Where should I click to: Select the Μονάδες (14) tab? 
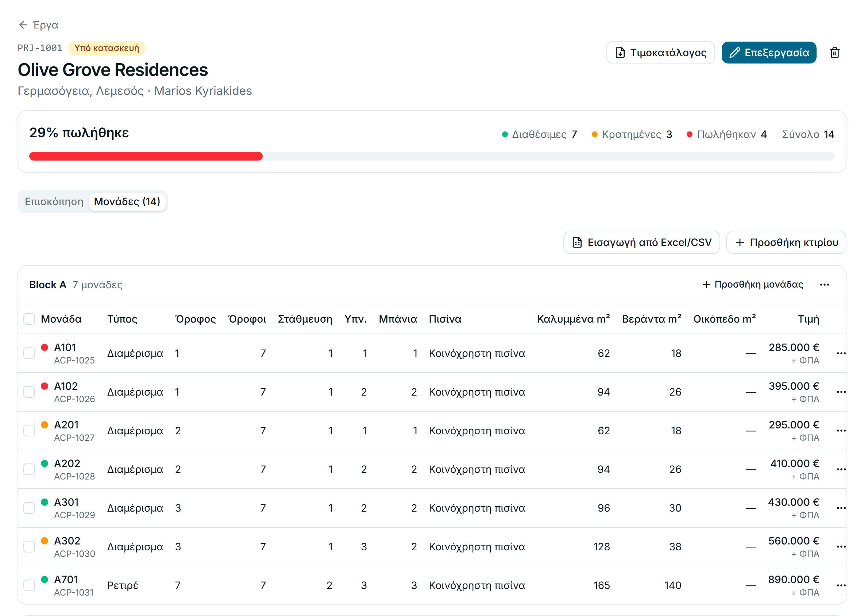127,201
